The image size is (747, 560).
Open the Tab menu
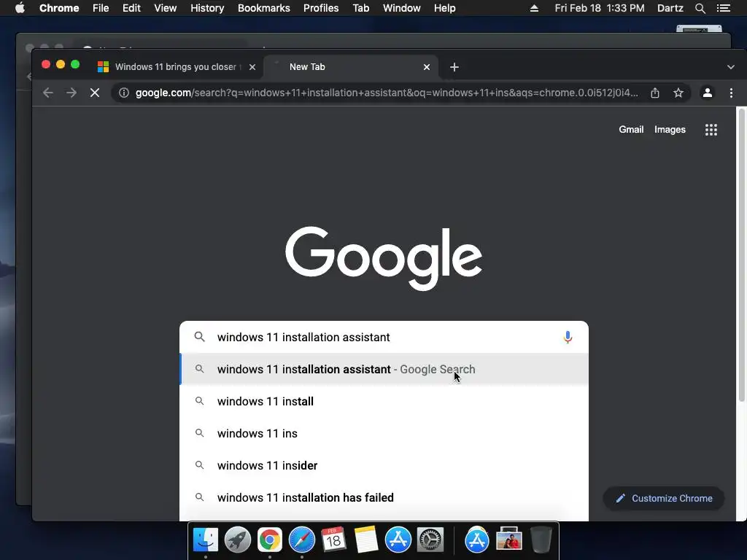(360, 8)
